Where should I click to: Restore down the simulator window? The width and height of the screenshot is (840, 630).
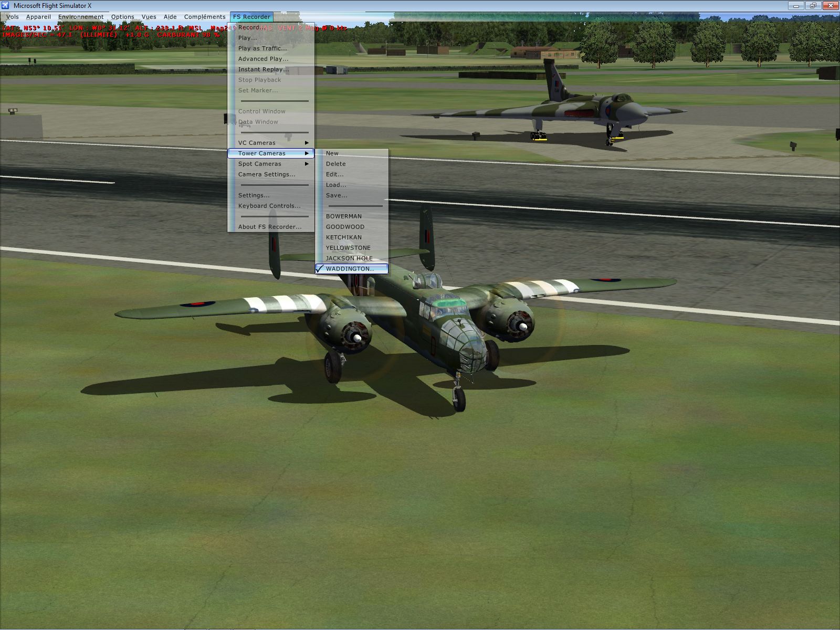(x=813, y=6)
